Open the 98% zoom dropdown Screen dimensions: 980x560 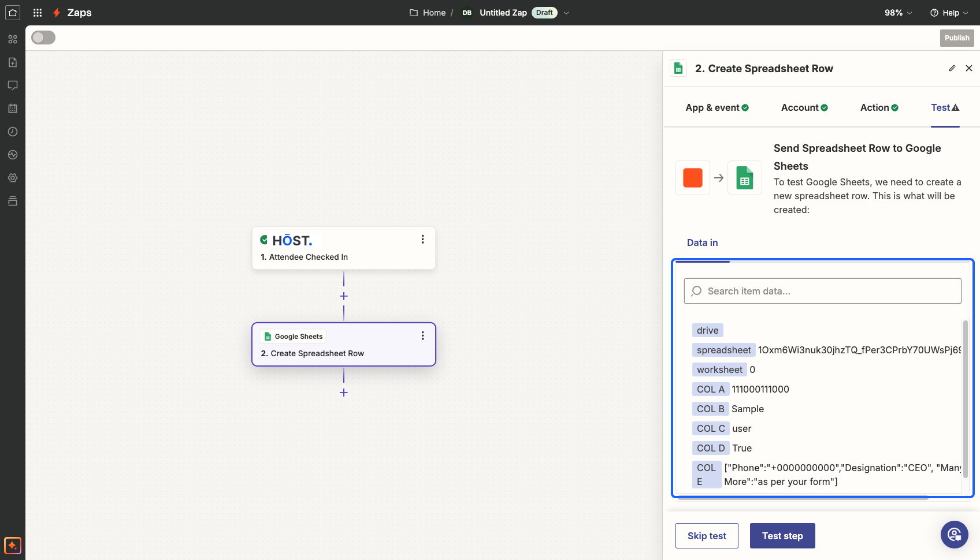(899, 13)
